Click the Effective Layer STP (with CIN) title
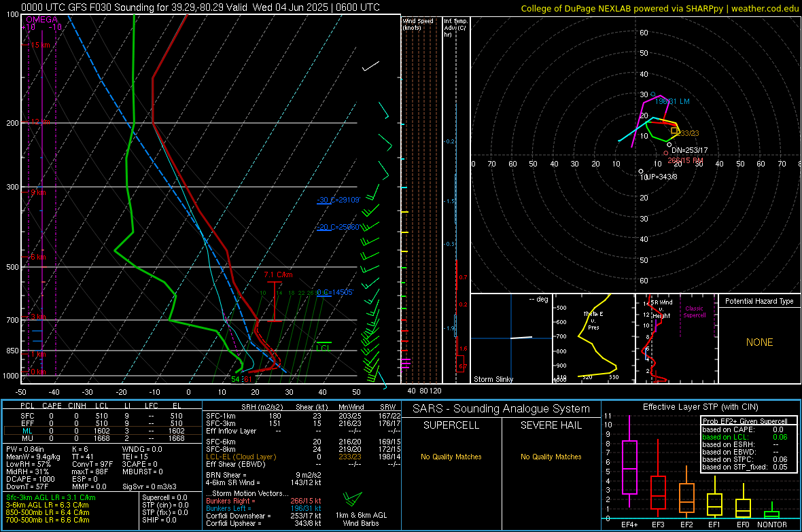This screenshot has width=802, height=532. pos(700,407)
